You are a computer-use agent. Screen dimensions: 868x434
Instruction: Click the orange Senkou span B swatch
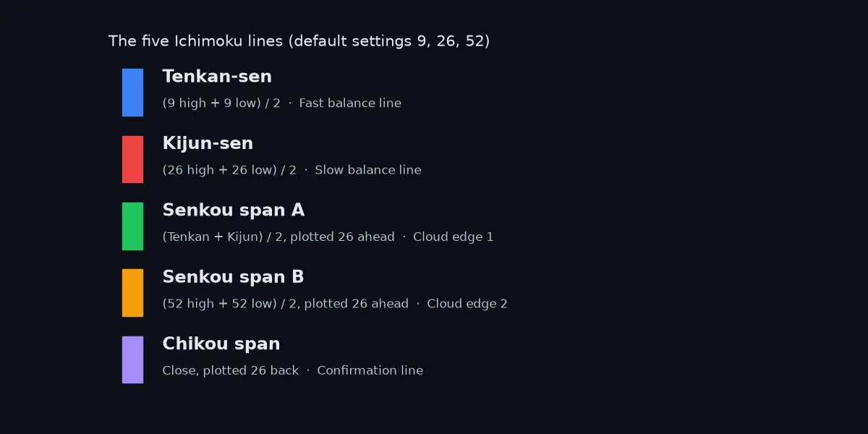pos(132,293)
